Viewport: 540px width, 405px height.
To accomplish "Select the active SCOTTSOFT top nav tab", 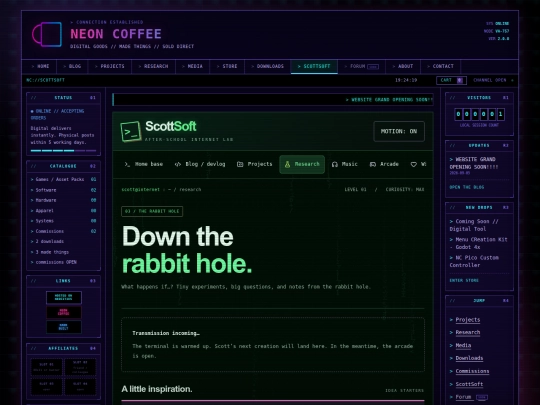I will pos(314,66).
